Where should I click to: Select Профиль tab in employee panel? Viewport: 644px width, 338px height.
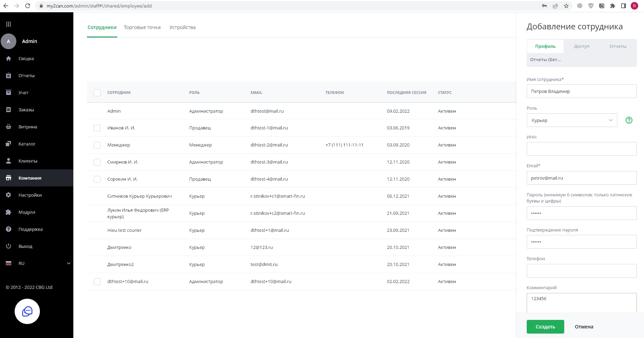pyautogui.click(x=545, y=46)
